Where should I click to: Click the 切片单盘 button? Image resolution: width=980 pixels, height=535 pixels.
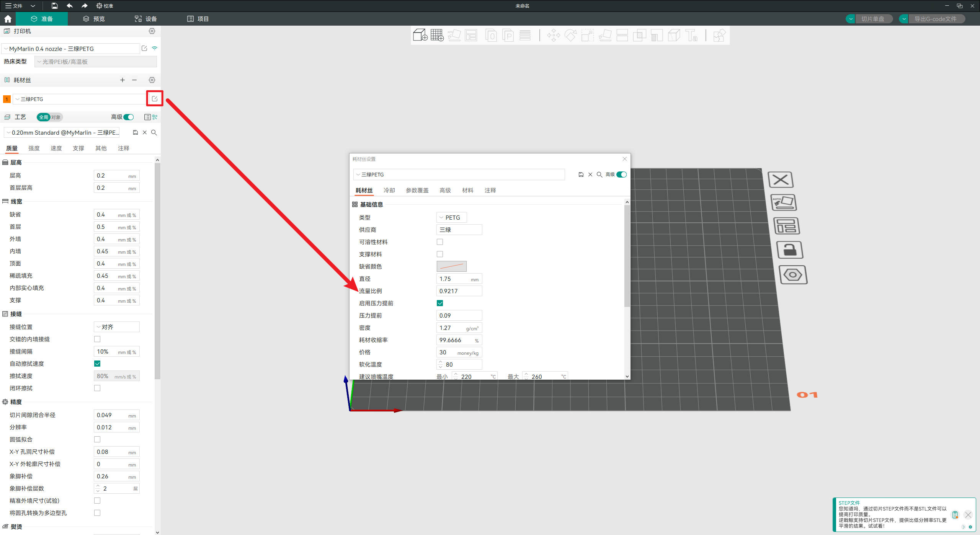pos(873,19)
